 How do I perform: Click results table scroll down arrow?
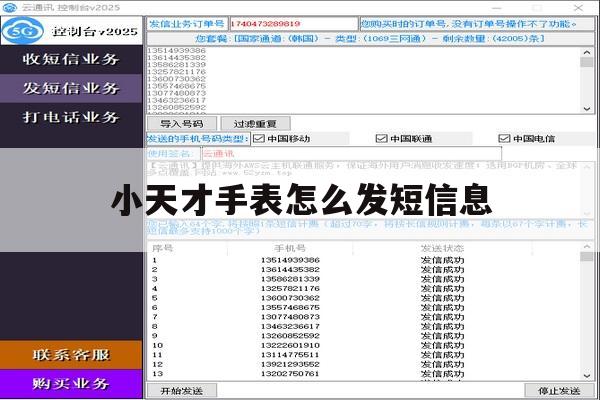pyautogui.click(x=587, y=376)
